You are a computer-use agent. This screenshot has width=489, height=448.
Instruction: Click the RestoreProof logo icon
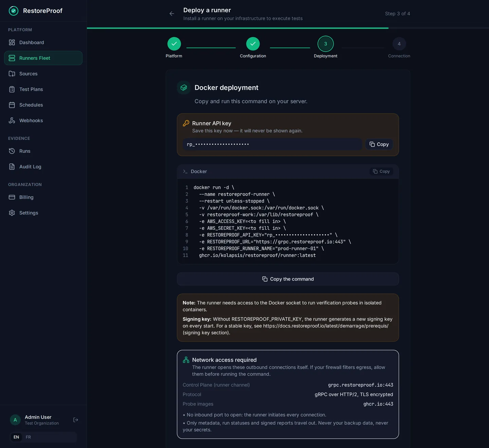14,11
